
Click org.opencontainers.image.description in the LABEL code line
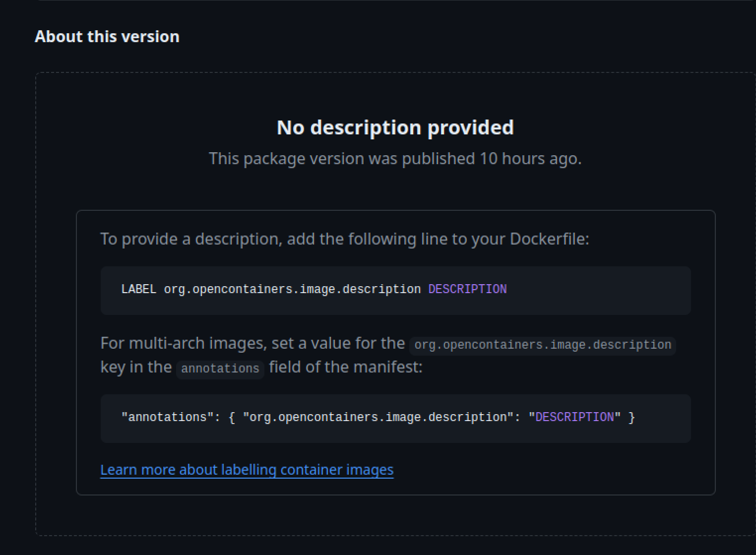292,289
